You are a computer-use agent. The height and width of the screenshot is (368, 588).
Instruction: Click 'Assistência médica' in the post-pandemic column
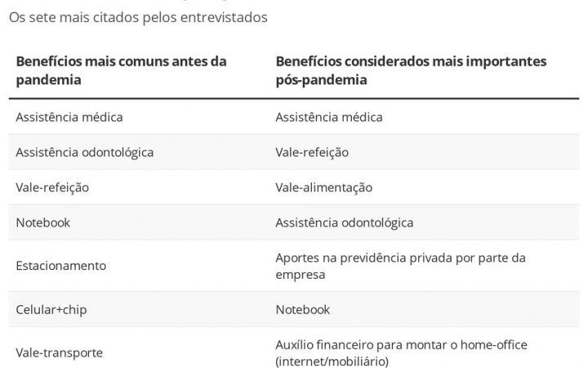[x=329, y=117]
